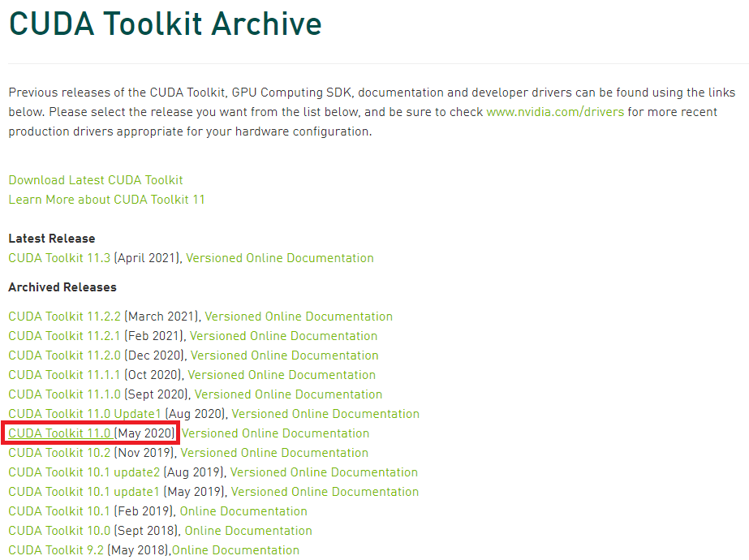The width and height of the screenshot is (749, 560).
Task: Select CUDA Toolkit 11.0 Update1 link
Action: point(85,414)
